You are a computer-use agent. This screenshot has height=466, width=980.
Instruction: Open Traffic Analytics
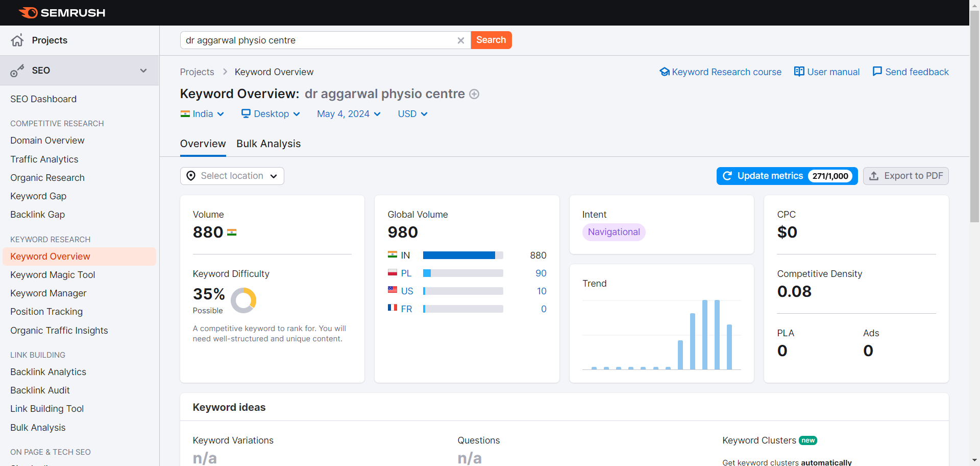tap(44, 159)
